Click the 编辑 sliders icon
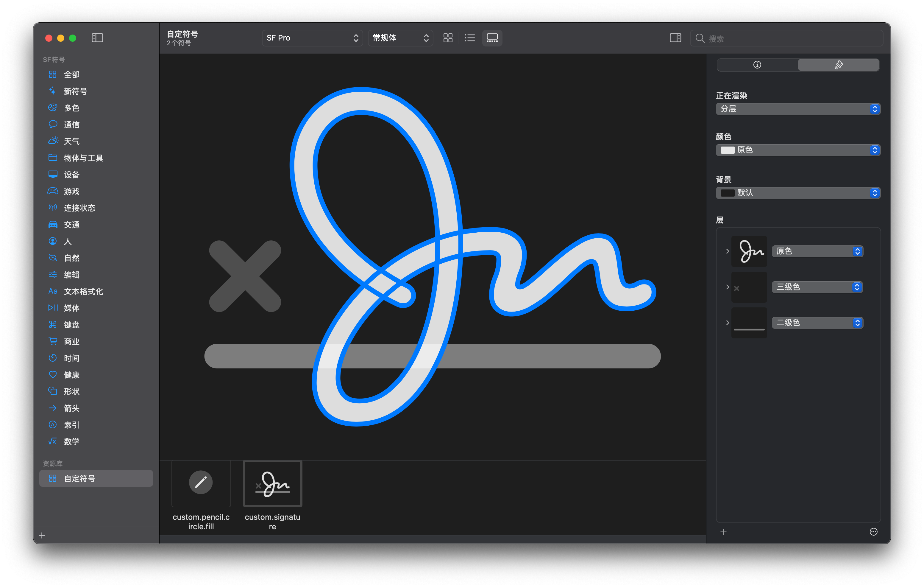 coord(53,274)
